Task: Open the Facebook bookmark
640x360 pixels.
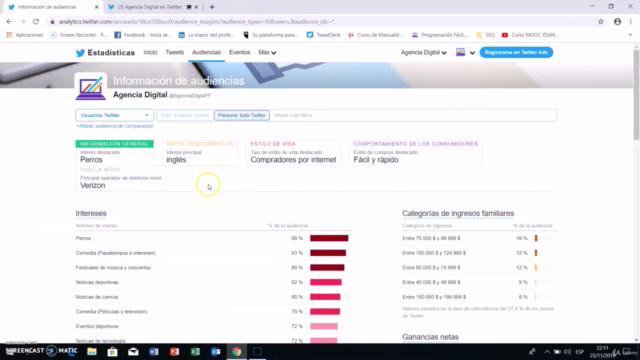Action: (x=142, y=35)
